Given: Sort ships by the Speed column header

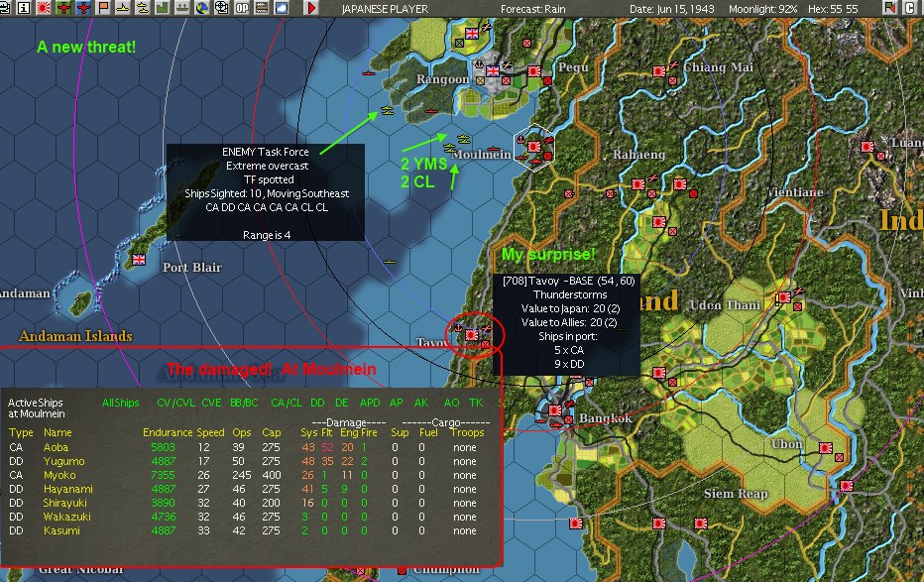Looking at the screenshot, I should (210, 432).
